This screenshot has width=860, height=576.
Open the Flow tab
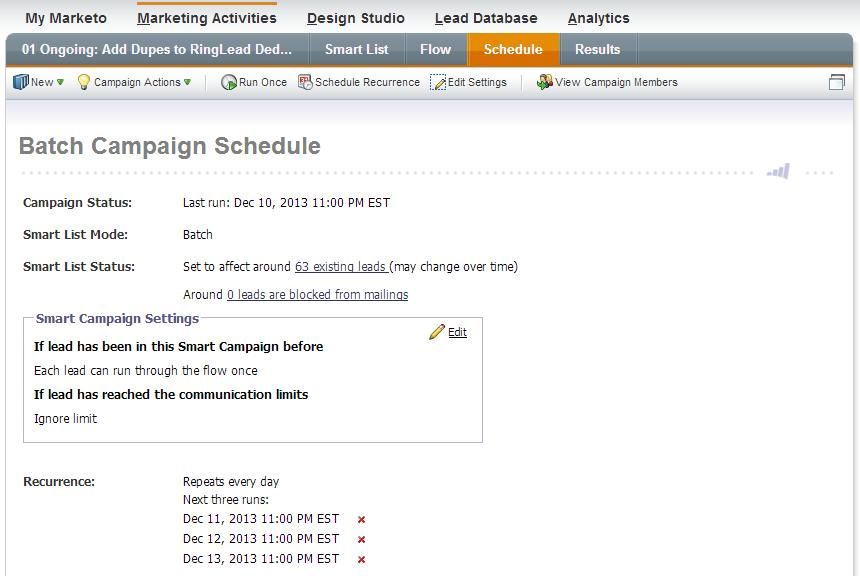[435, 49]
